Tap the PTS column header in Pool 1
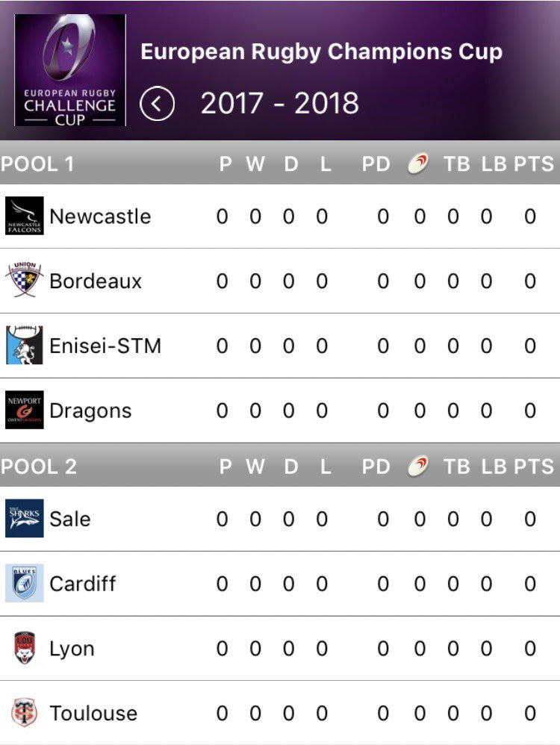Image resolution: width=560 pixels, height=745 pixels. 534,163
